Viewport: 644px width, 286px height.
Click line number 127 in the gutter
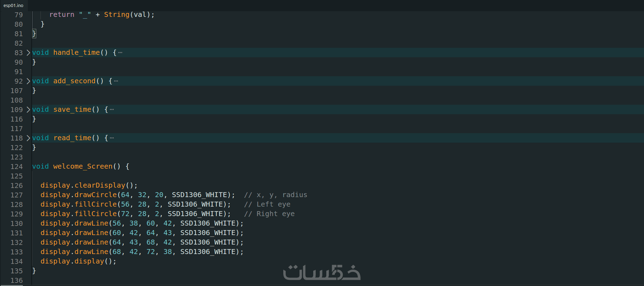17,195
